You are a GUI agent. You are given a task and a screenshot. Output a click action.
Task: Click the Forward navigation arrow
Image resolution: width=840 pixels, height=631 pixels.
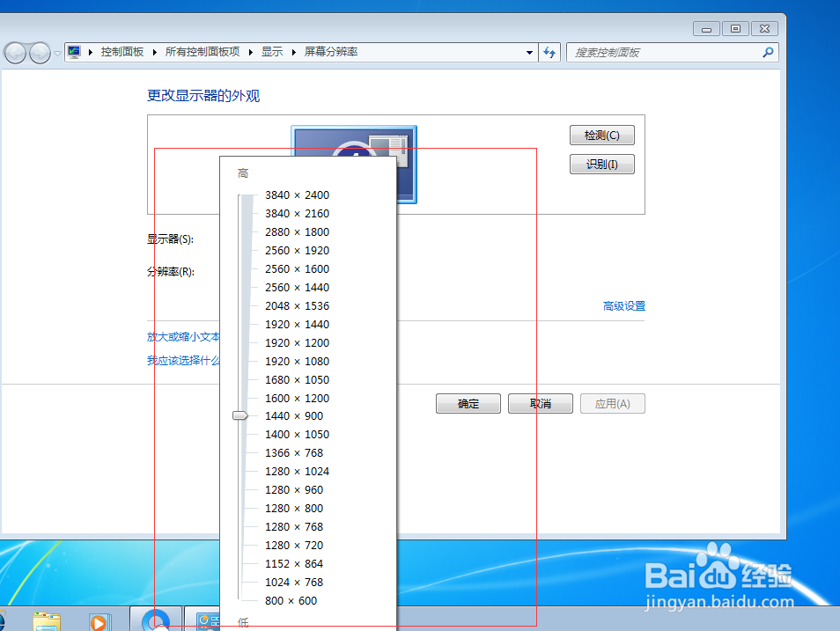41,53
